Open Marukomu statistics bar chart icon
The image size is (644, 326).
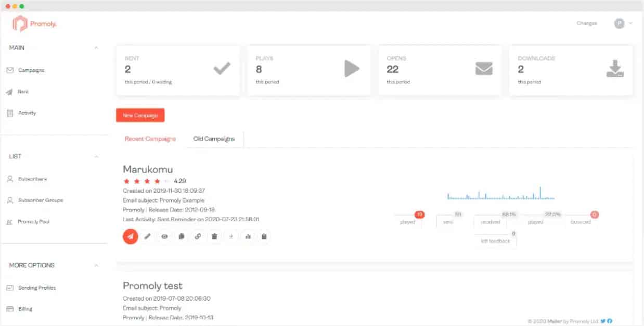(x=248, y=236)
